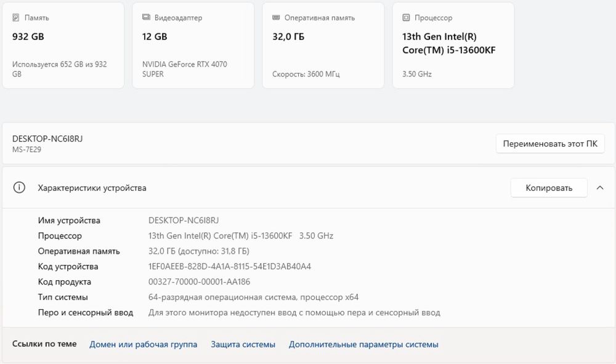
Task: Click product ID 00327-70000-00001-AA186
Action: coord(199,281)
